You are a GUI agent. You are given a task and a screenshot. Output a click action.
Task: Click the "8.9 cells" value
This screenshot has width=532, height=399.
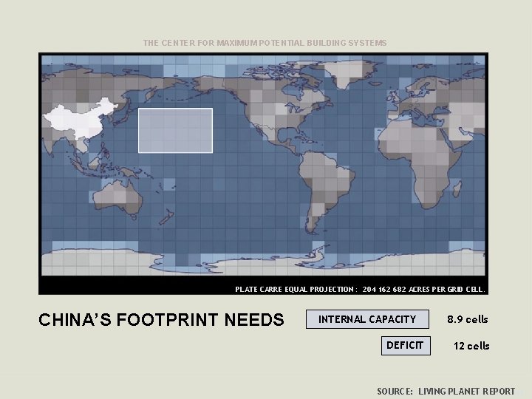pos(468,319)
